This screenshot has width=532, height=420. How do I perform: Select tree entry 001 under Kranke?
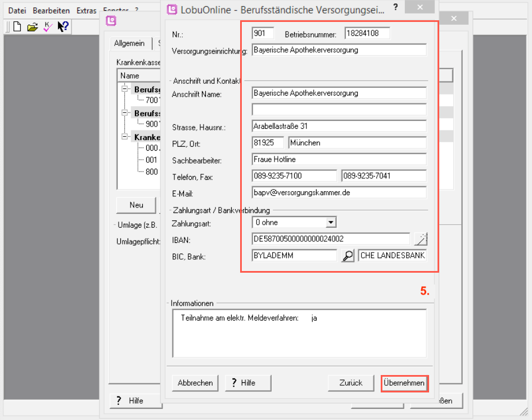pyautogui.click(x=151, y=160)
